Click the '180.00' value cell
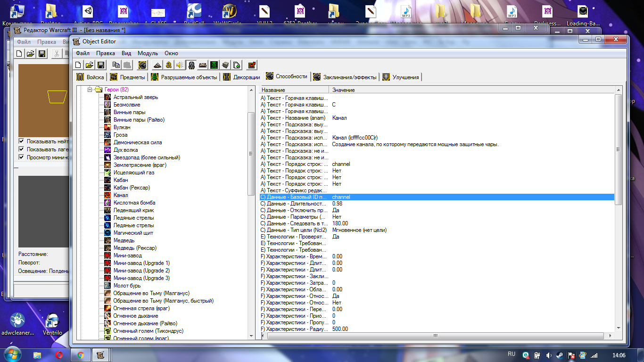 (x=340, y=223)
